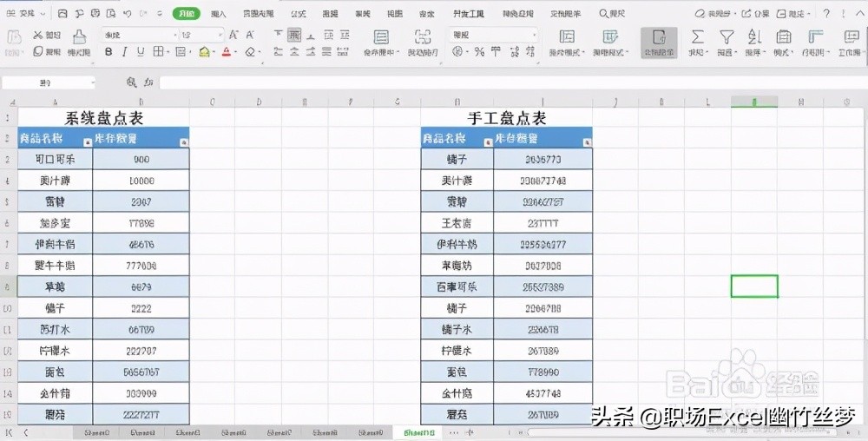Click the Undo arrow icon
868x441 pixels.
[128, 13]
